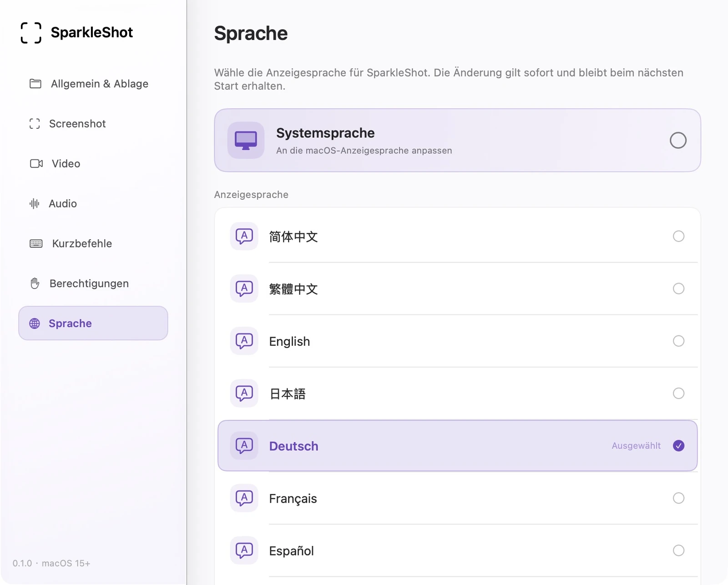This screenshot has height=585, width=728.
Task: Select the Systemsprache radio button
Action: [678, 140]
